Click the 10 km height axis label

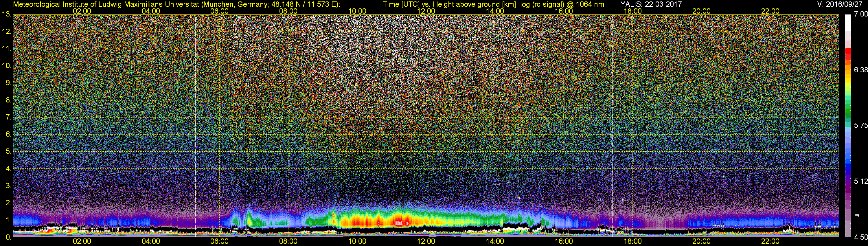click(6, 65)
